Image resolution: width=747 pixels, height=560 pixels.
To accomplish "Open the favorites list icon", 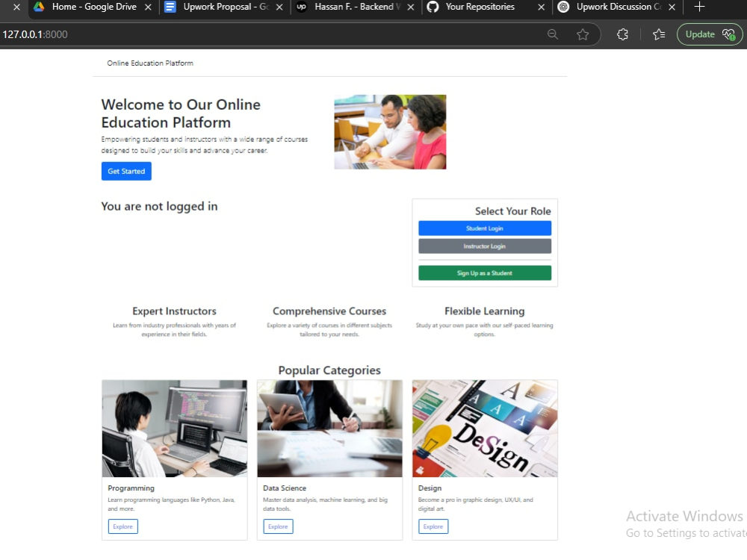I will (659, 34).
